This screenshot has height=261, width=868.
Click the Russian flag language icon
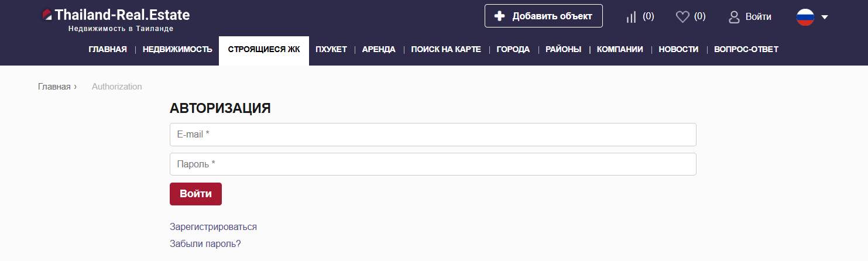(805, 17)
